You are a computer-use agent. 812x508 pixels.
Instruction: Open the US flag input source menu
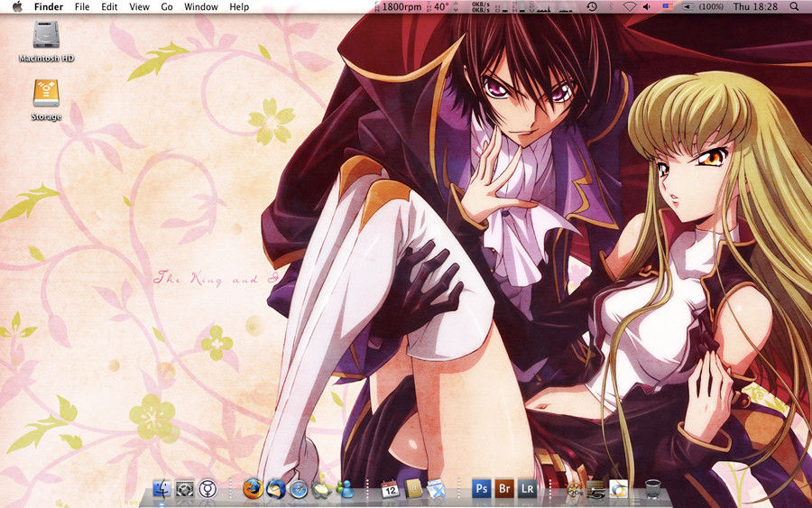(x=668, y=6)
